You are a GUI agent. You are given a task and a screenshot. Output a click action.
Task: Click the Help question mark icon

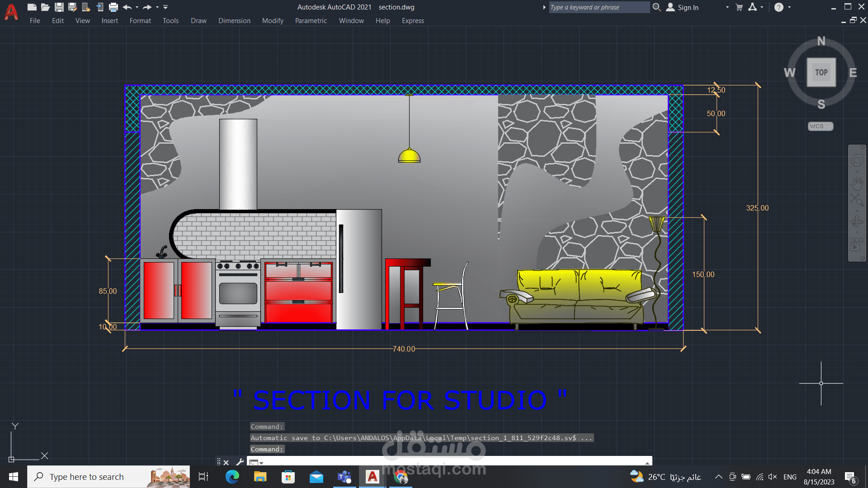(778, 7)
